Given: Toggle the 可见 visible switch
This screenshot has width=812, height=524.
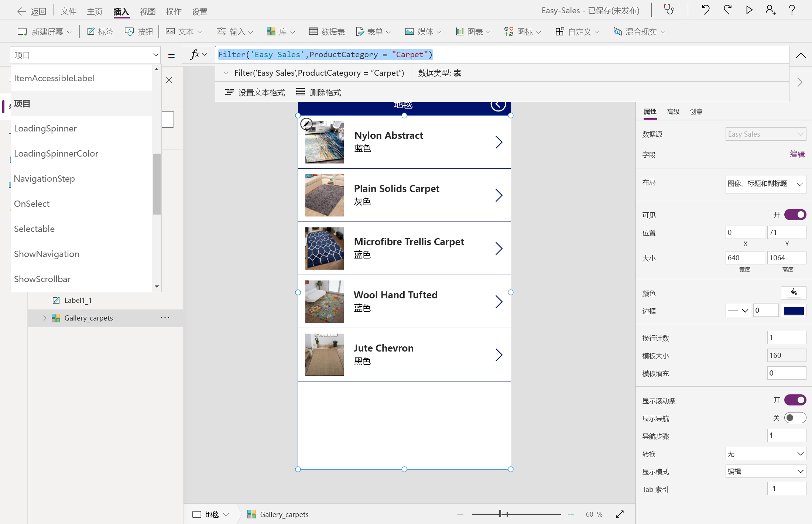Looking at the screenshot, I should pyautogui.click(x=795, y=215).
